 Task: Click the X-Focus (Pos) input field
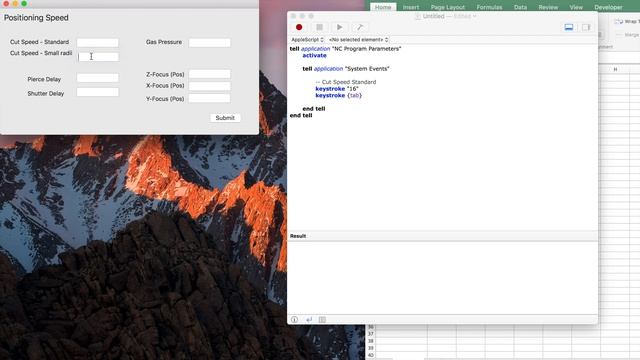pyautogui.click(x=209, y=86)
